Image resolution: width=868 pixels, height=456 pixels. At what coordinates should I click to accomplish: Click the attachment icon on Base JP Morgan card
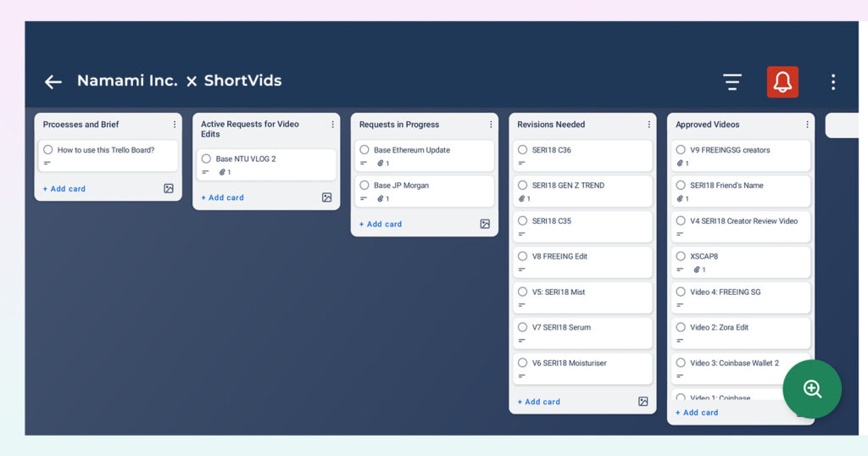(x=381, y=198)
